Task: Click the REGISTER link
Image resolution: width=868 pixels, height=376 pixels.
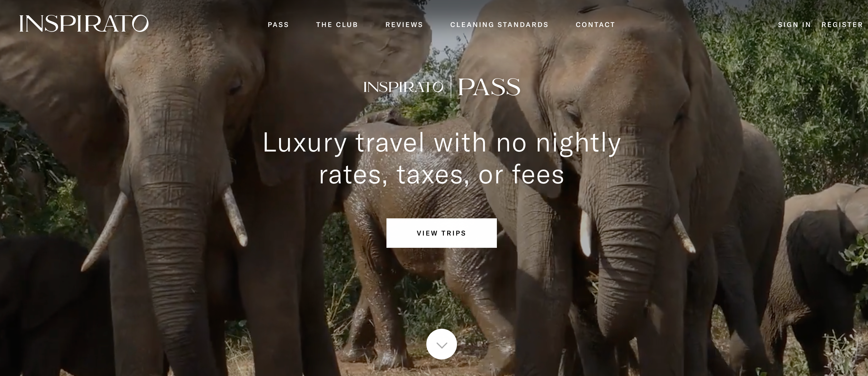Action: [x=843, y=25]
